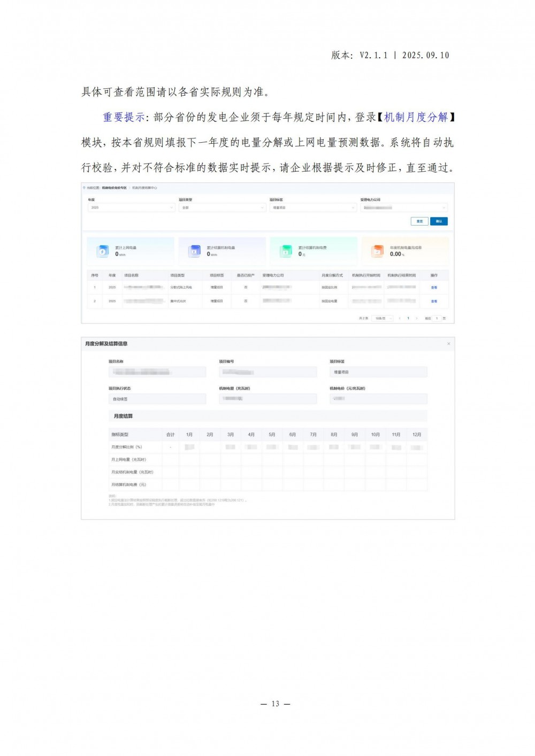Click the 月度分解比例（%） row label
This screenshot has height=756, width=535.
click(x=127, y=447)
